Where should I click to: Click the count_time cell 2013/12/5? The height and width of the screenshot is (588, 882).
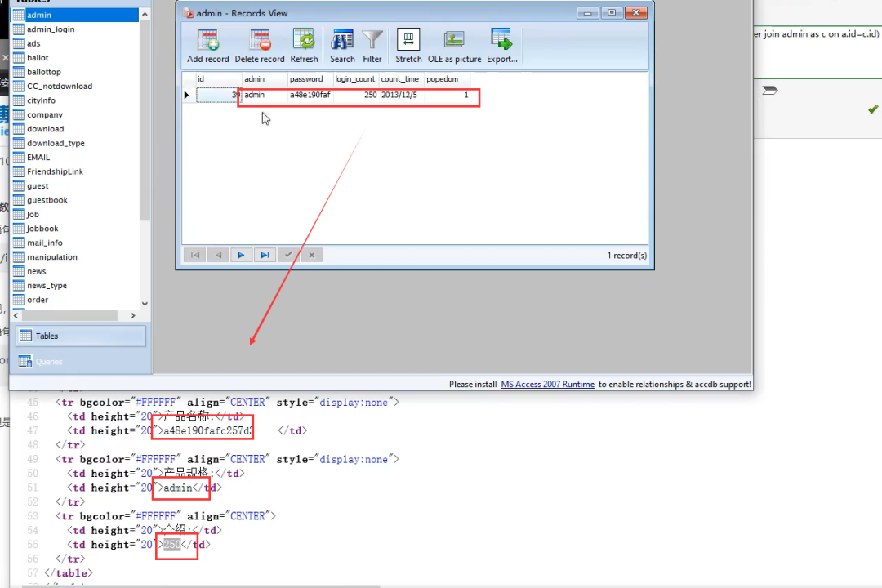tap(402, 95)
